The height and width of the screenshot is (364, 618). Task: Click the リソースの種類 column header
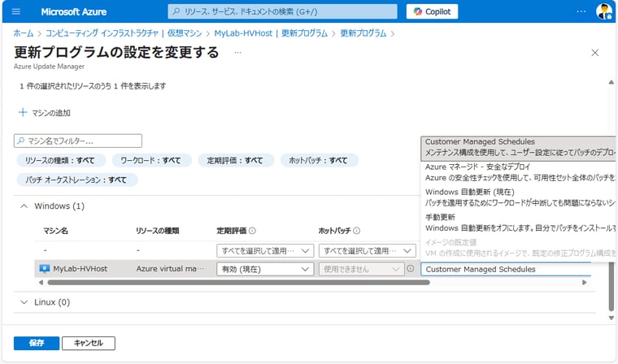click(x=157, y=231)
